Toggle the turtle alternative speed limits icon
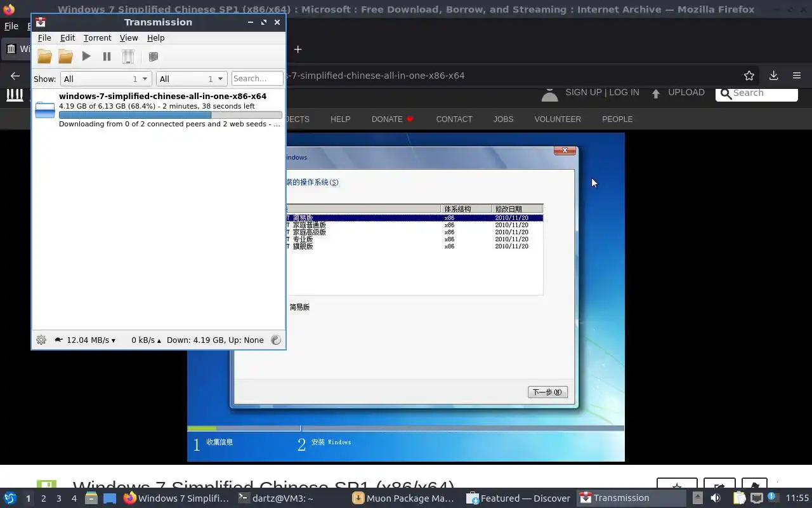Viewport: 812px width, 508px height. coord(58,340)
